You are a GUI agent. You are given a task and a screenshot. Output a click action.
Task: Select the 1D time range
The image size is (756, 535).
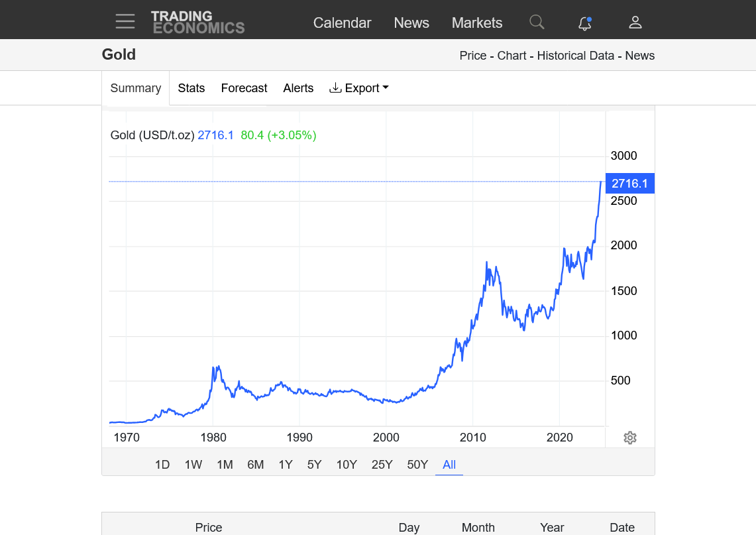click(162, 465)
